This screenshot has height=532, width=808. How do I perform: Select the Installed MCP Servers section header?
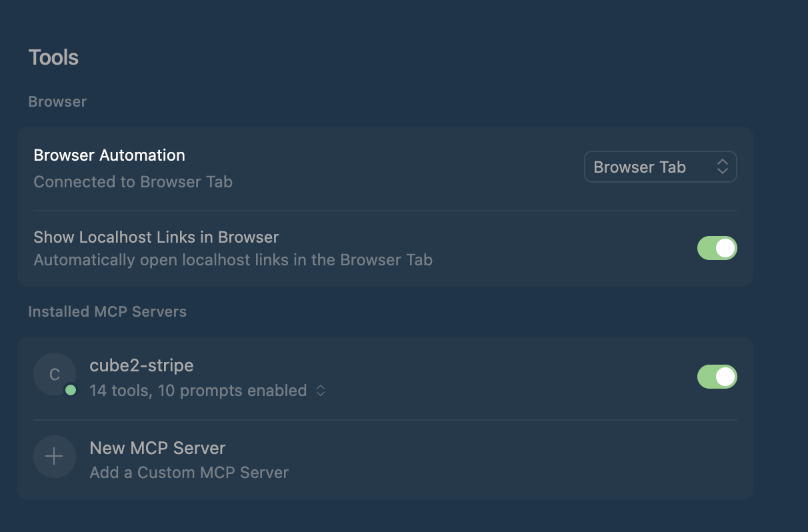click(x=107, y=311)
